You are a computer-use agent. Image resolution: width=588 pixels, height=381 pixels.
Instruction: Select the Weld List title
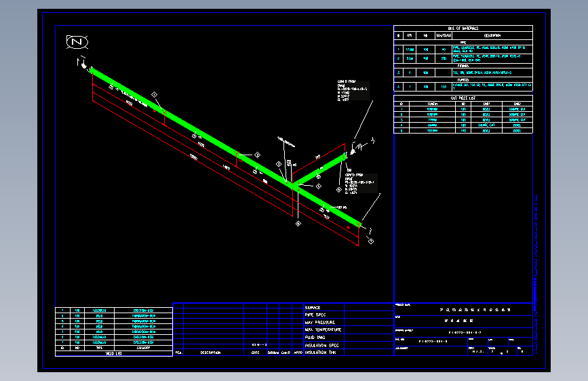[114, 354]
